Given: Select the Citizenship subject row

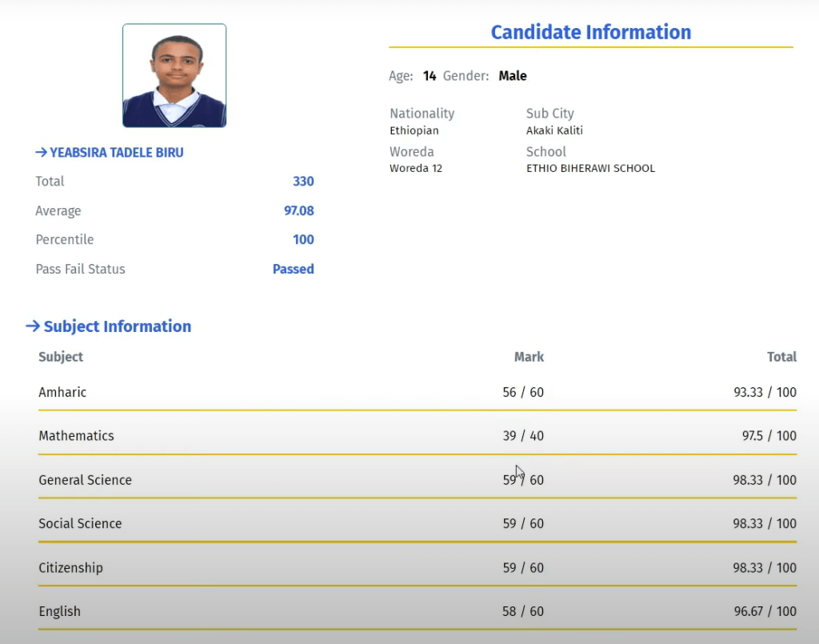Looking at the screenshot, I should tap(70, 567).
